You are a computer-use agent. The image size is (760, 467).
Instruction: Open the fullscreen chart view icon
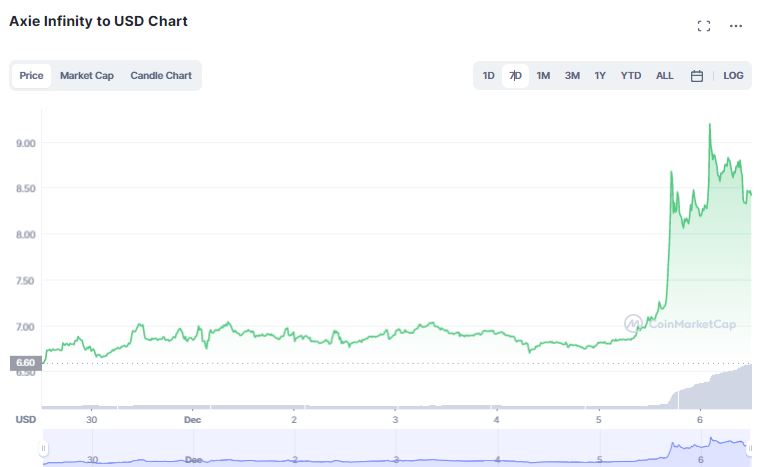click(704, 26)
